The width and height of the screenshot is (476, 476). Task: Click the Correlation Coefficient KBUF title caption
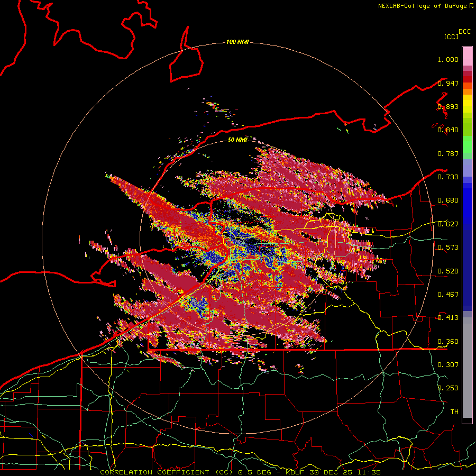coord(241,472)
